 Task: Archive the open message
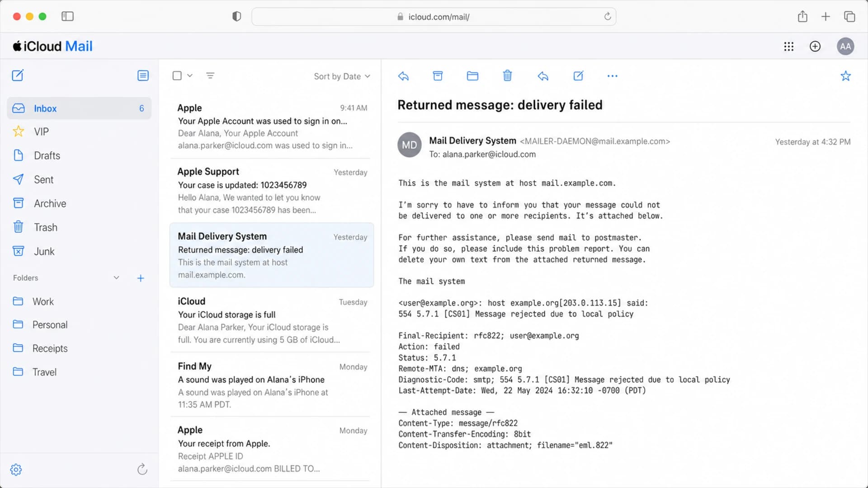[x=438, y=76]
